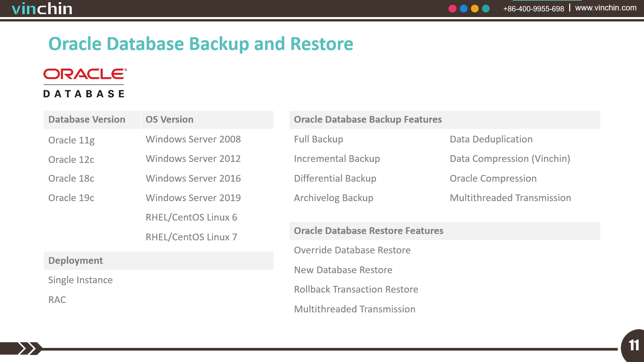Open the www.vinchin.com link
Screen dimensions: 644x362
point(606,8)
